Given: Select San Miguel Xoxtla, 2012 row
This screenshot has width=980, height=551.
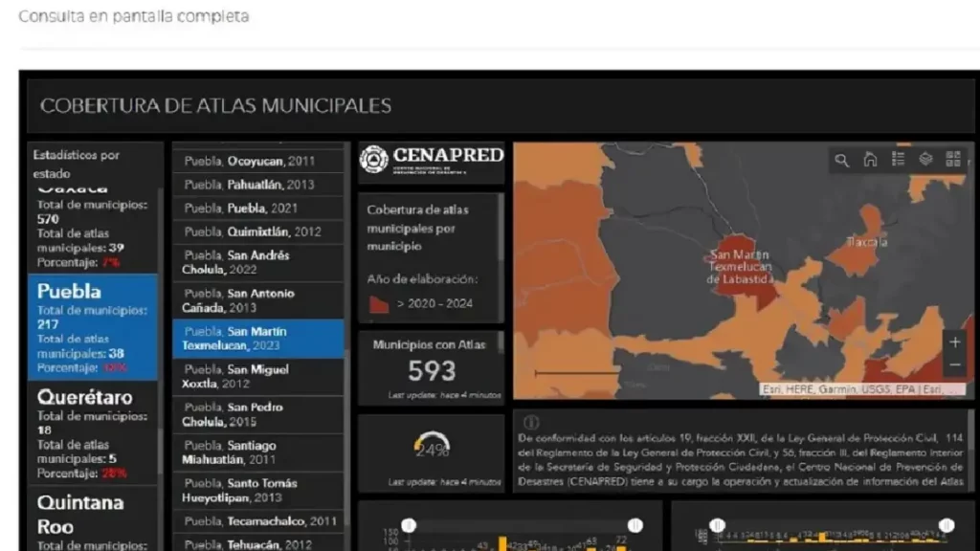Looking at the screenshot, I should tap(257, 377).
